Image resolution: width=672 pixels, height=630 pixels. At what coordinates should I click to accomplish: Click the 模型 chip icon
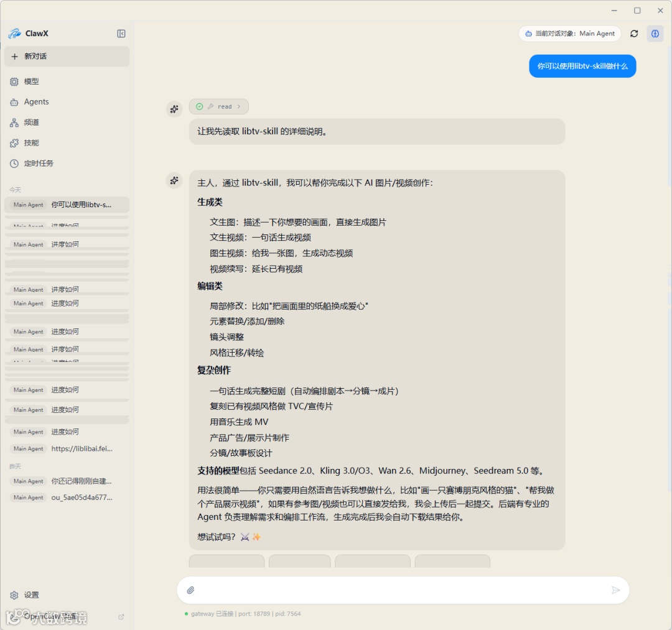pos(14,81)
